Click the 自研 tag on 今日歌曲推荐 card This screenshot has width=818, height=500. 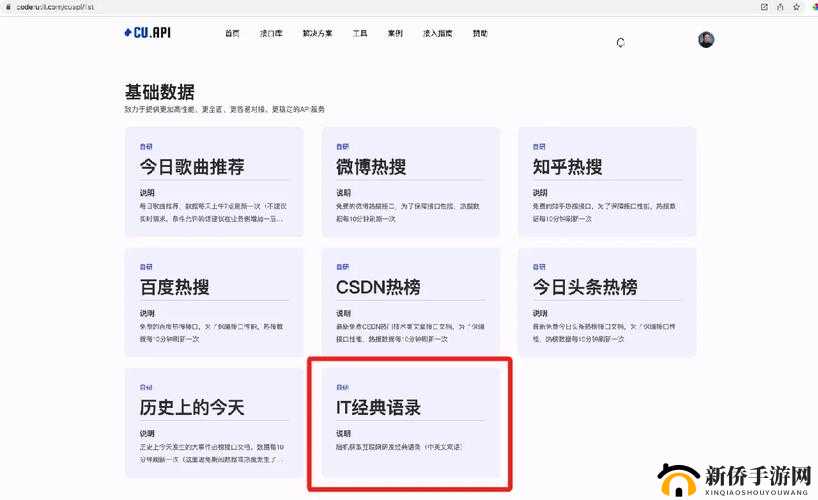[x=146, y=147]
